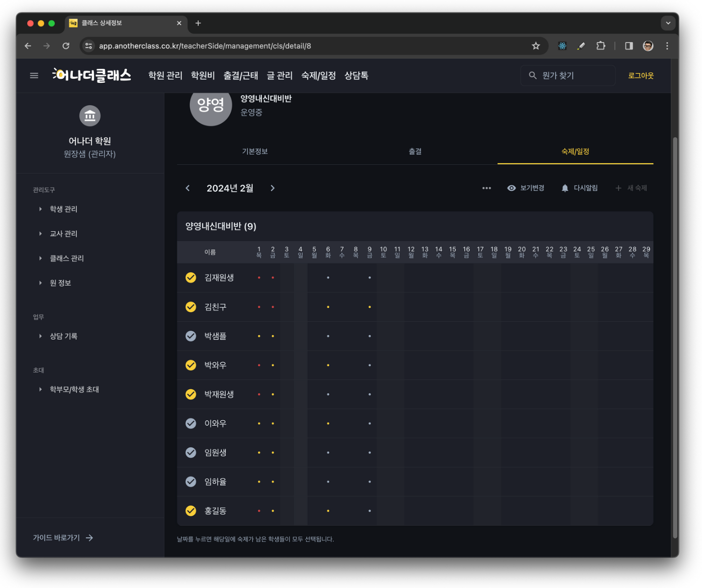Click the React DevTools extension icon
Screen dimensions: 702x588
pyautogui.click(x=563, y=46)
